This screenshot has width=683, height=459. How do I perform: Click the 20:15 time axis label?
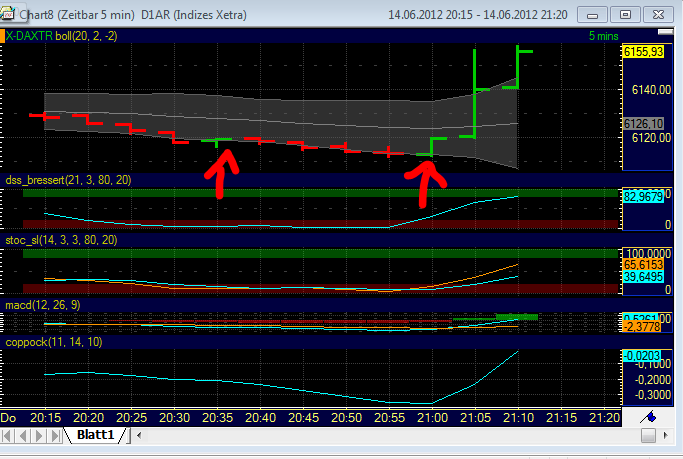[x=45, y=418]
